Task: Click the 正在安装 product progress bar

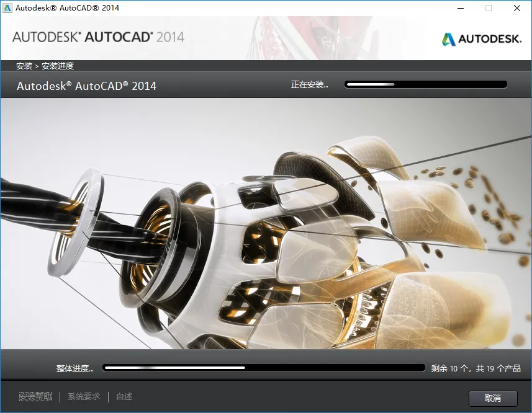Action: (x=426, y=84)
